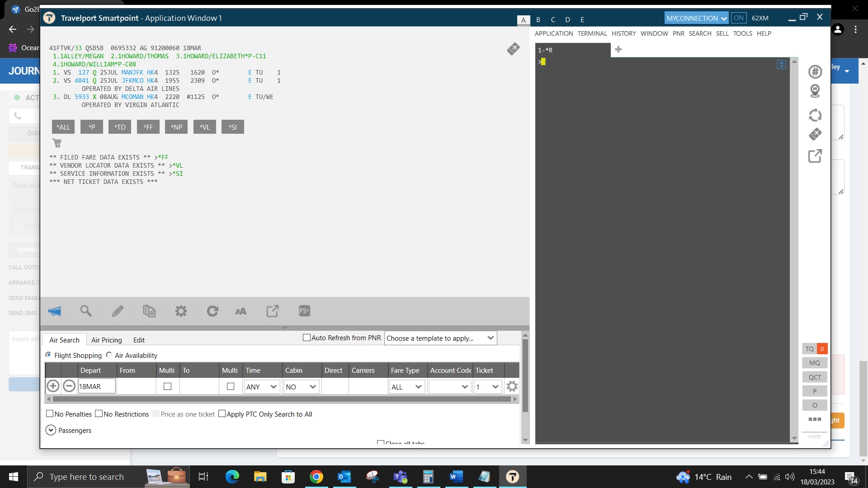Screen dimensions: 868x488
Task: Switch to the Air Pricing tab
Action: tap(106, 340)
